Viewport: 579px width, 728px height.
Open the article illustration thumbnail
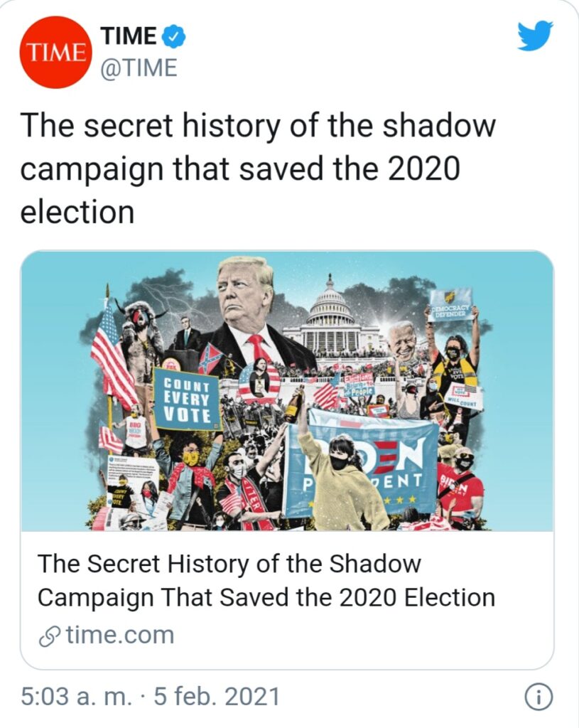point(287,391)
